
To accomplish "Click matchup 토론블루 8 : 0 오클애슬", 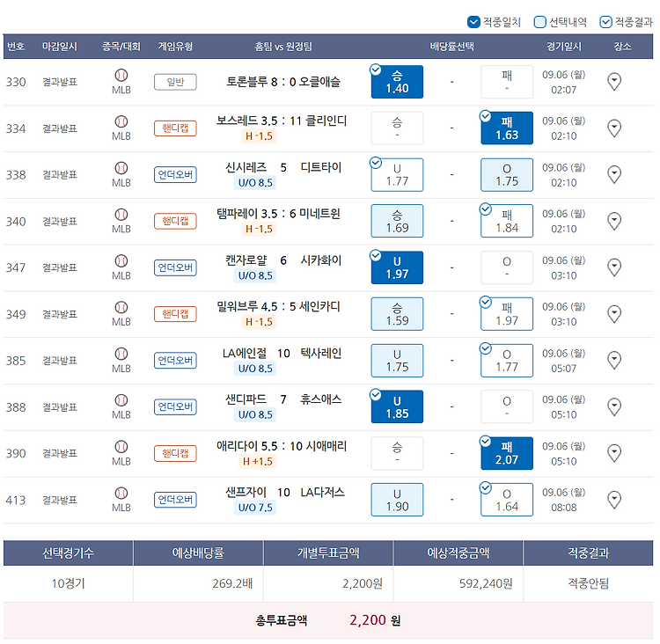I will pos(283,82).
